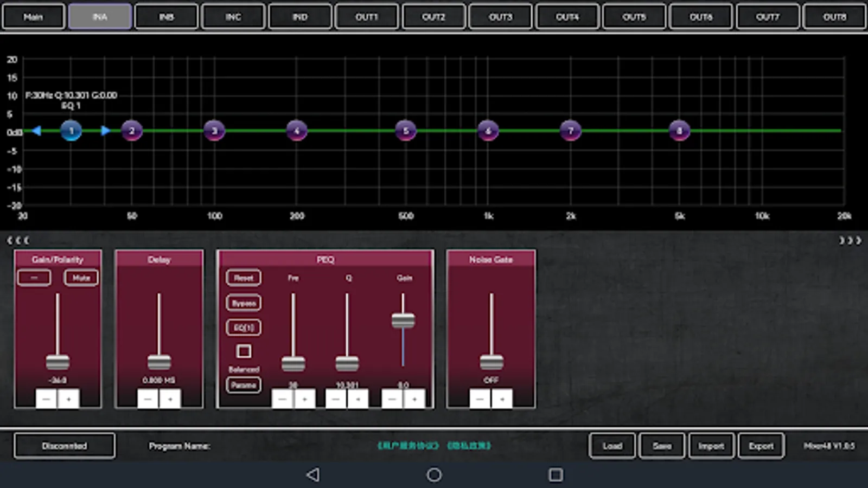Select EQ node 3 on the graph
Screen dimensions: 868x488
[214, 131]
